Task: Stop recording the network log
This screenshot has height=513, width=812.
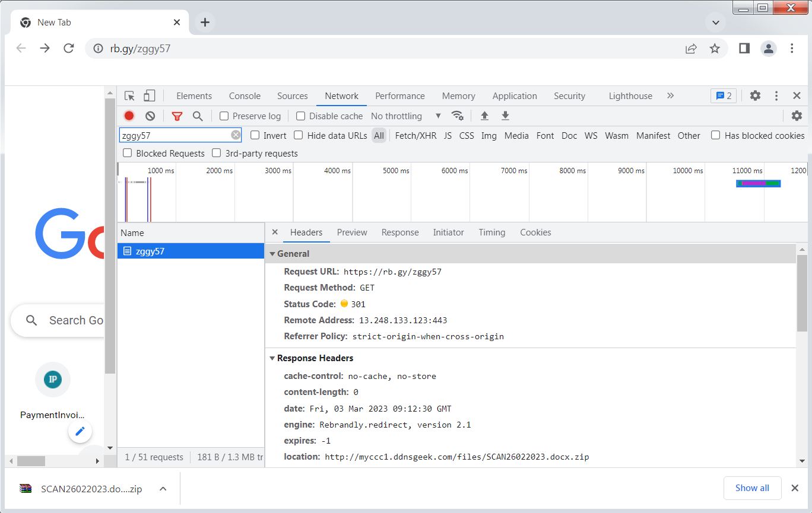Action: pyautogui.click(x=129, y=116)
